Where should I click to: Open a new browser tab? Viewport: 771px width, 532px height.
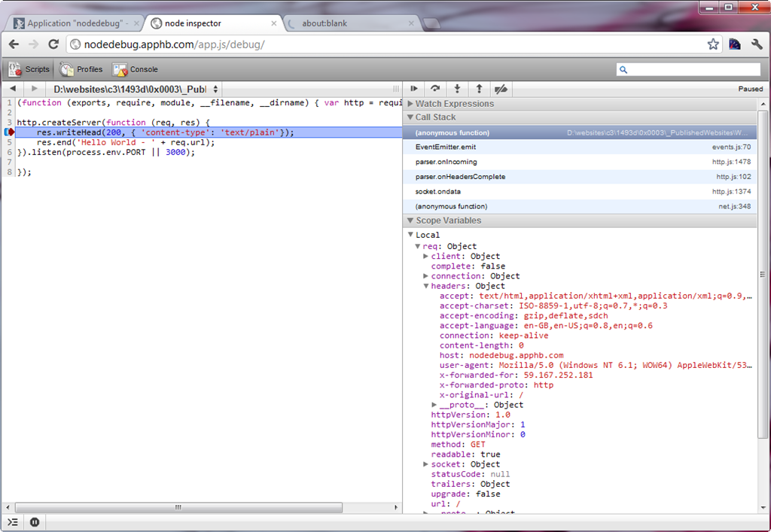pos(431,23)
